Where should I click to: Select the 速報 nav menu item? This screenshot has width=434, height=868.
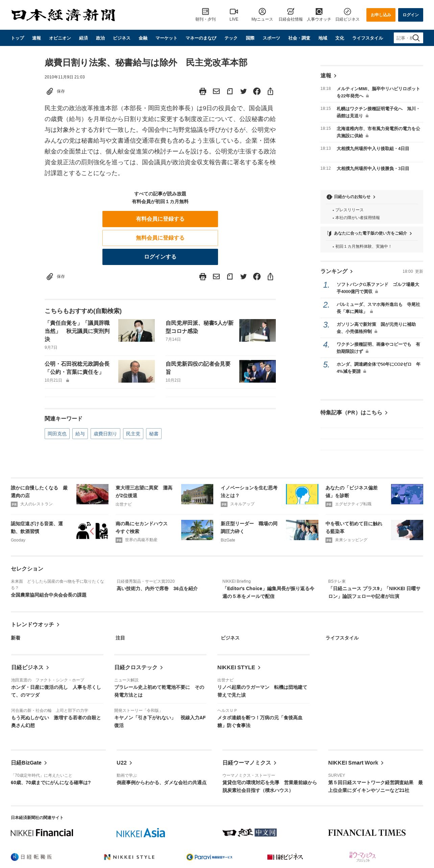pos(37,38)
